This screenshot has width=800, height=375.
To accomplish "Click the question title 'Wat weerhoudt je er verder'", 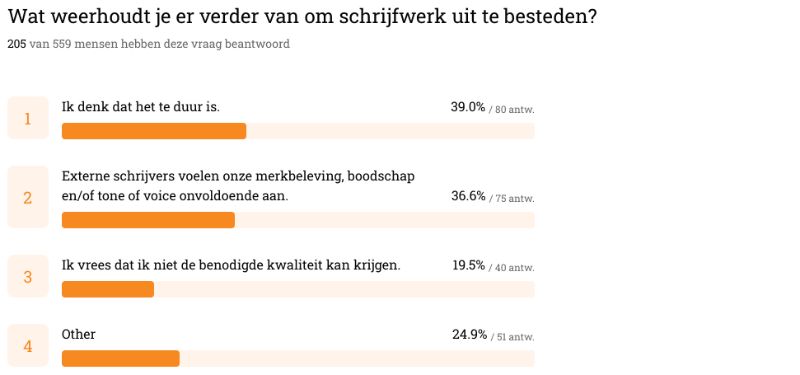I will point(302,17).
